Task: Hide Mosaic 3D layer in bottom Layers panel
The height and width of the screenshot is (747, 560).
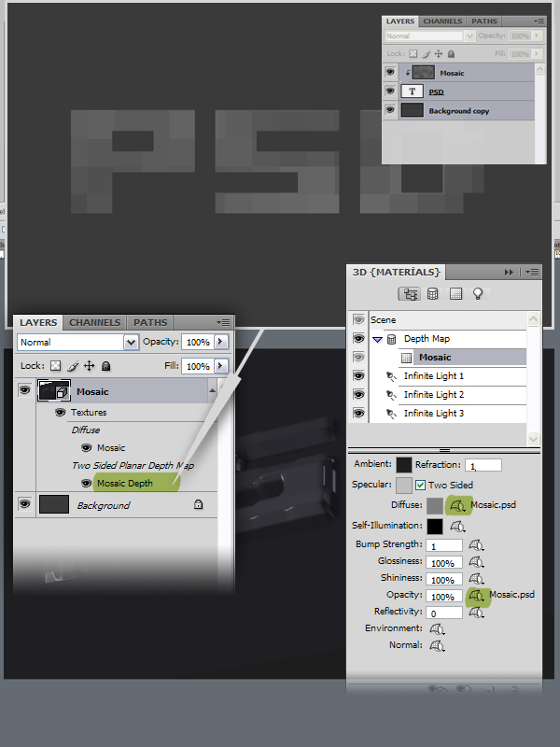Action: point(25,390)
